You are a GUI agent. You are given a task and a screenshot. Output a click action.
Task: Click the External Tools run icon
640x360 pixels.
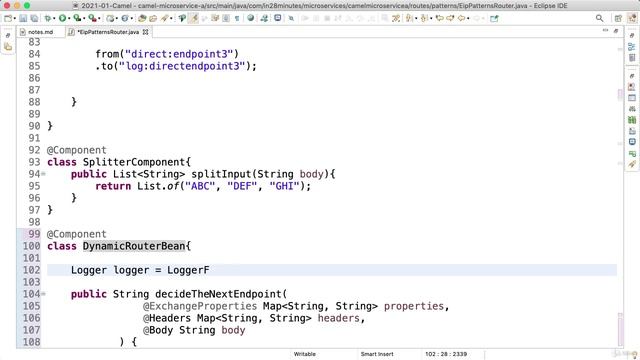click(93, 18)
